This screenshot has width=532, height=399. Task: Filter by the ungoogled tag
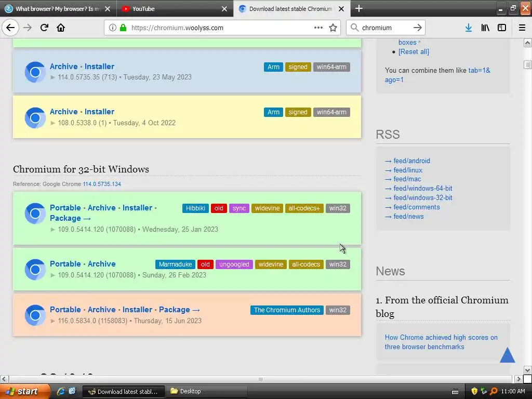tap(234, 264)
